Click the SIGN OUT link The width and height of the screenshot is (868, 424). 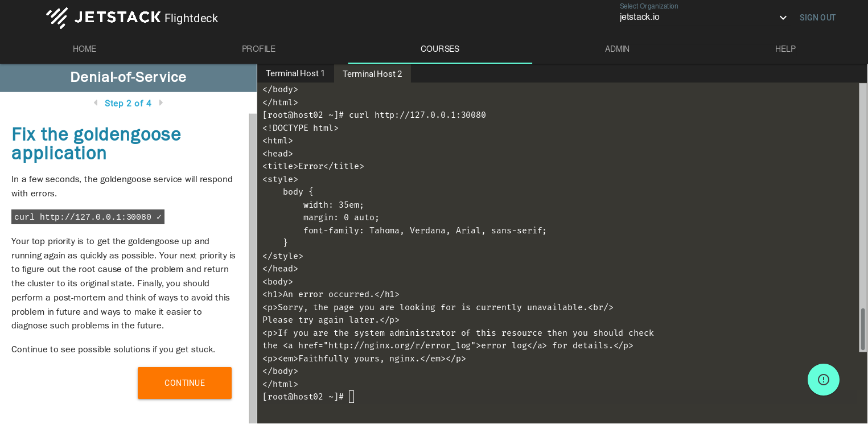[x=817, y=18]
